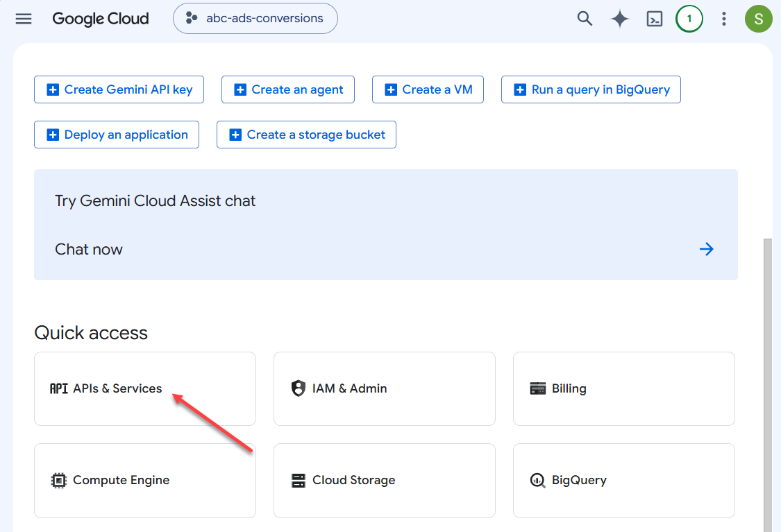Click Deploy an application button
Screen dimensions: 781x532
pos(117,135)
